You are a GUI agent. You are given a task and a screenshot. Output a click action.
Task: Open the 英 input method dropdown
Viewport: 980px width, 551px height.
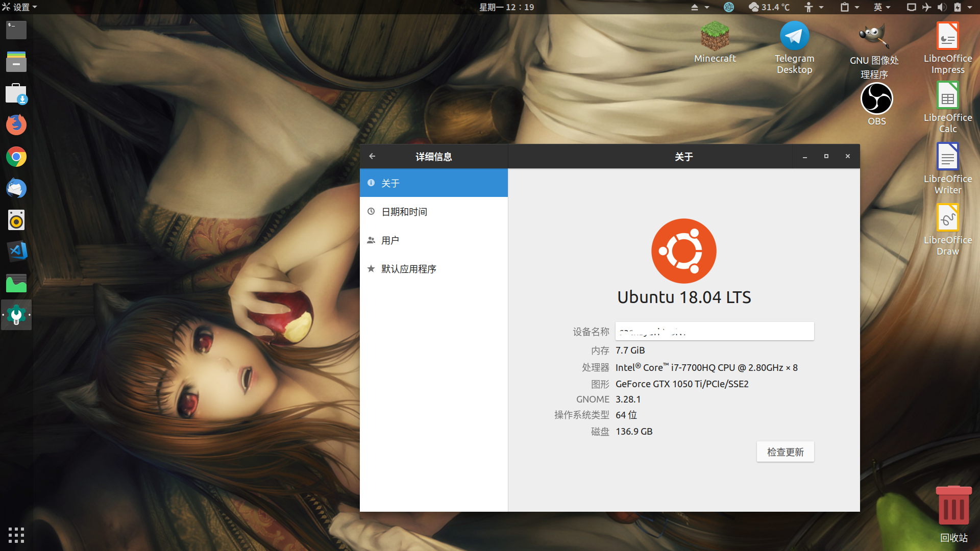[882, 7]
